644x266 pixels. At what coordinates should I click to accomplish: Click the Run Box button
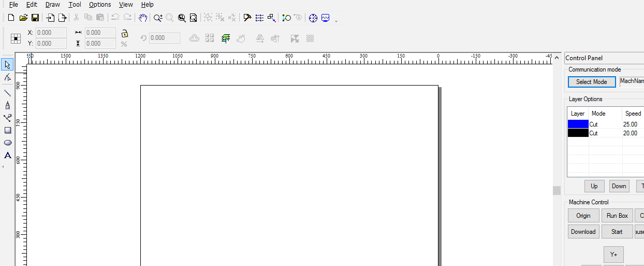(x=617, y=216)
